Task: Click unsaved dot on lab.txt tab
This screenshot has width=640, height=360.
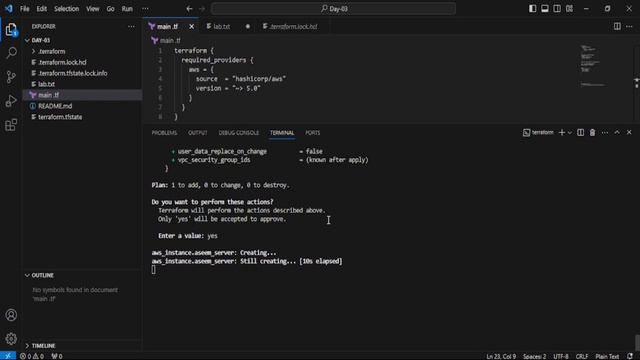Action: tap(248, 27)
